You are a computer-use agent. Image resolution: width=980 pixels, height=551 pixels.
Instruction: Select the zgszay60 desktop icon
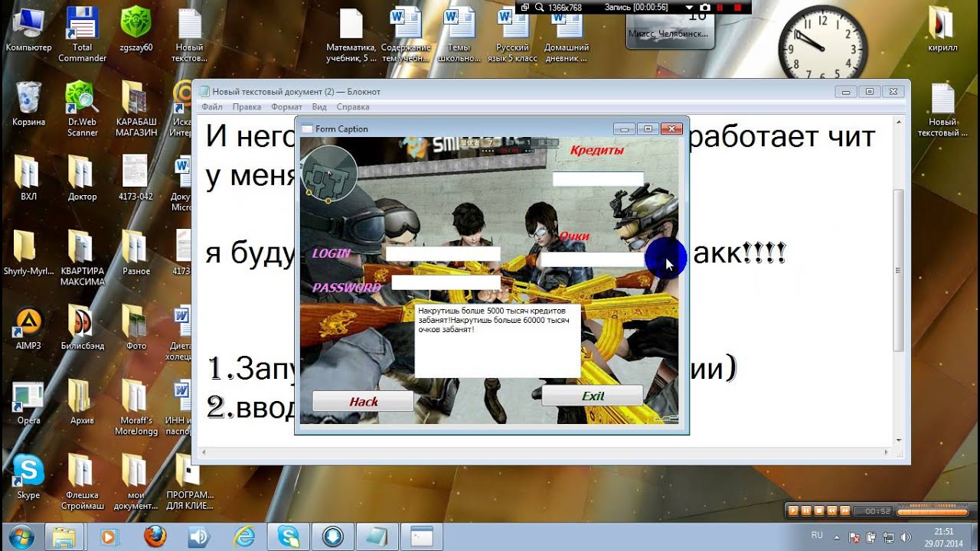coord(136,29)
